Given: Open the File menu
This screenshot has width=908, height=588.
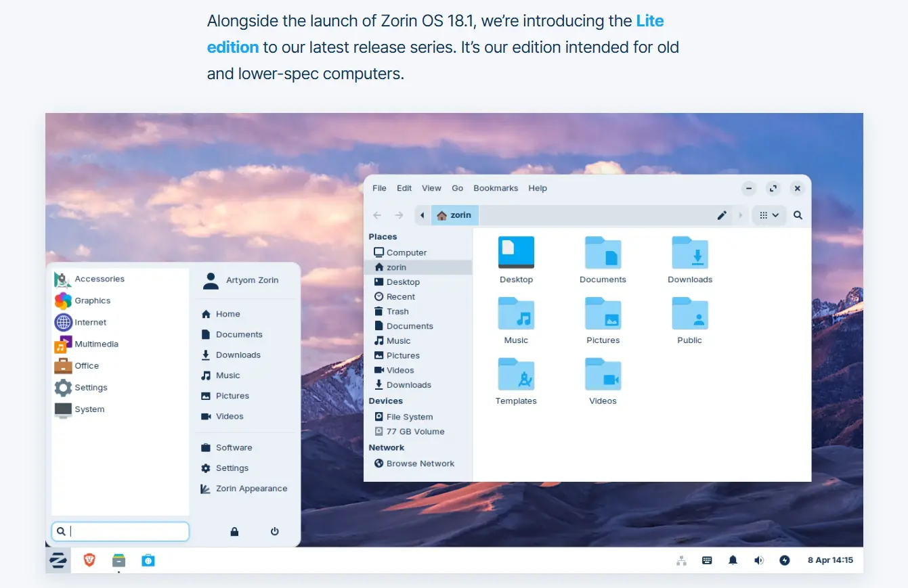Looking at the screenshot, I should point(379,188).
